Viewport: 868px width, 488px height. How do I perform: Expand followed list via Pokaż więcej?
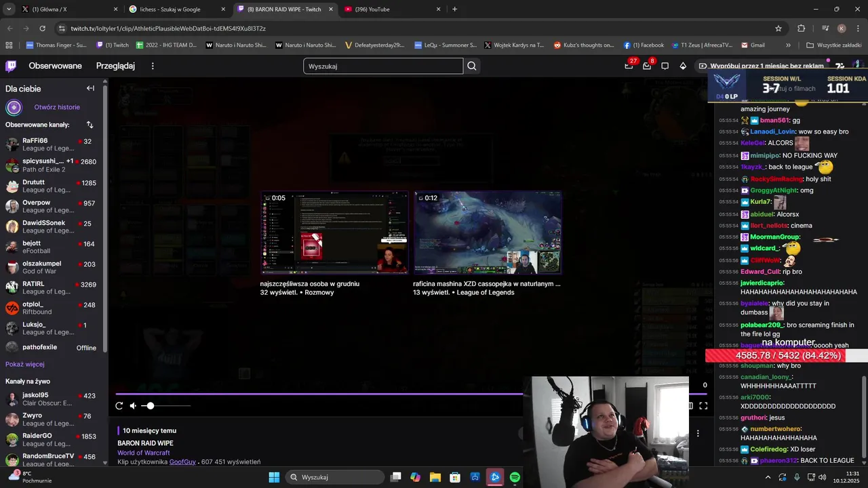click(x=25, y=364)
